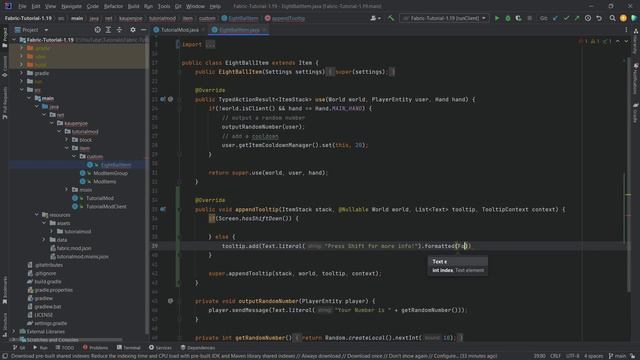Run the Fabric-Tutorial runClient configuration

(497, 18)
